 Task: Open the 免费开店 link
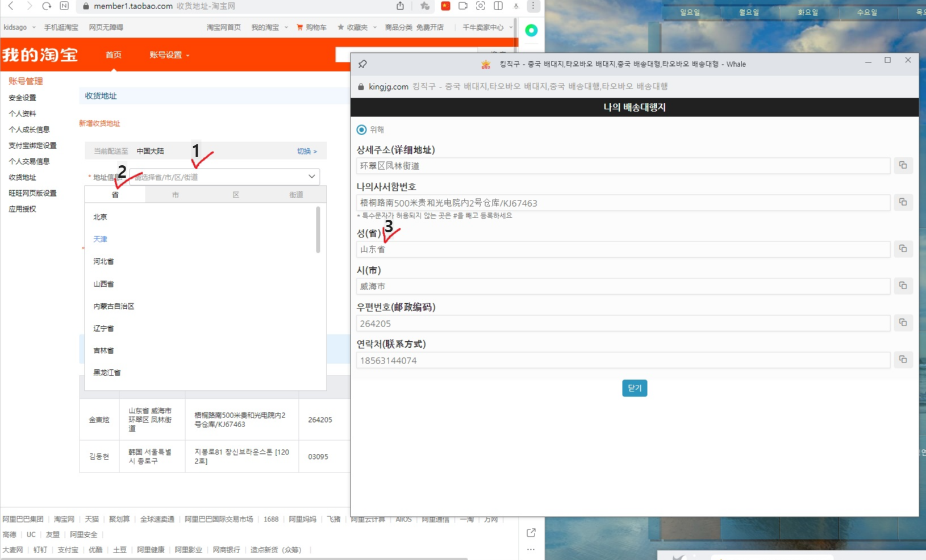(429, 27)
